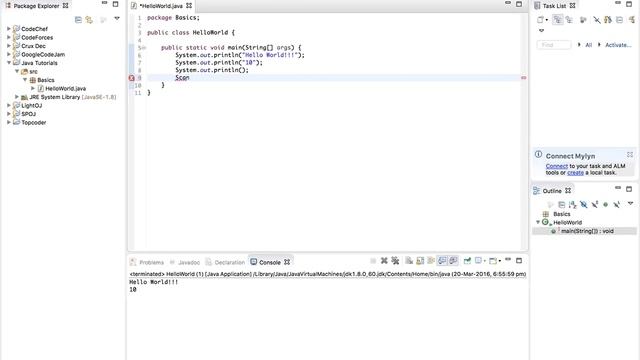Expand the Crux Dec project
640x360 pixels.
[x=9, y=46]
